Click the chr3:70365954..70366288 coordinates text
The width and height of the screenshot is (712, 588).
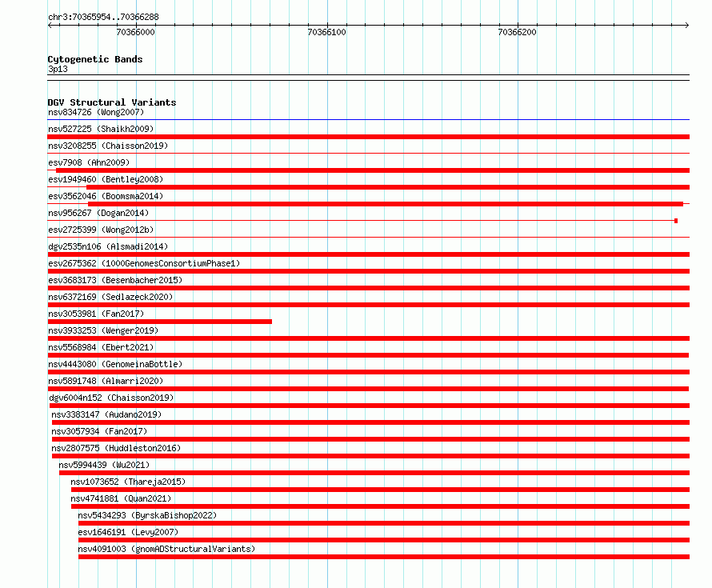click(103, 17)
